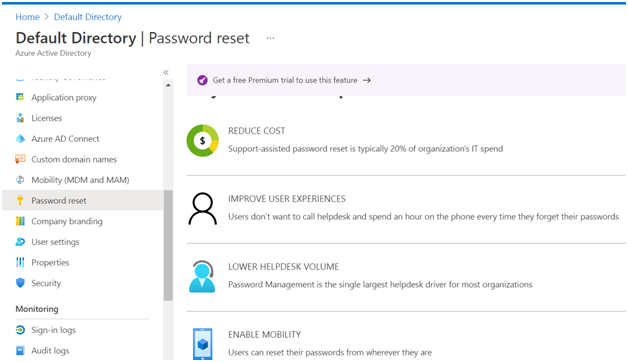Select Password reset menu item

[x=83, y=200]
